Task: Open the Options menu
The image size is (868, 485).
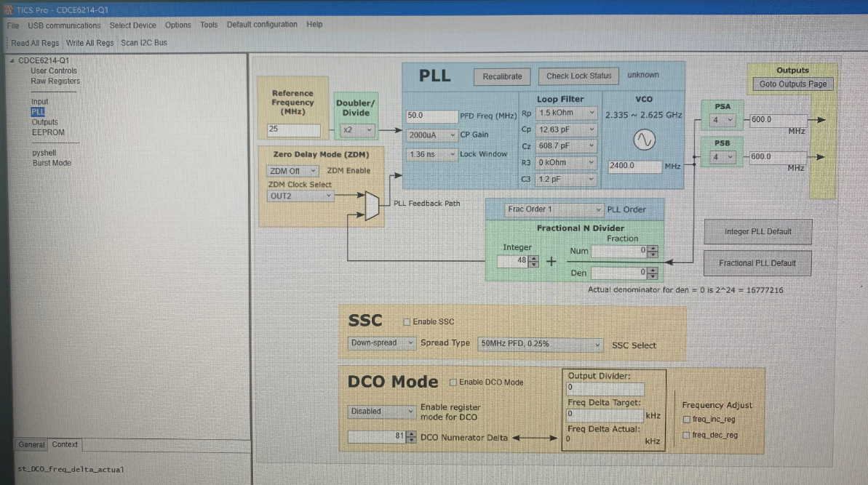Action: point(178,25)
